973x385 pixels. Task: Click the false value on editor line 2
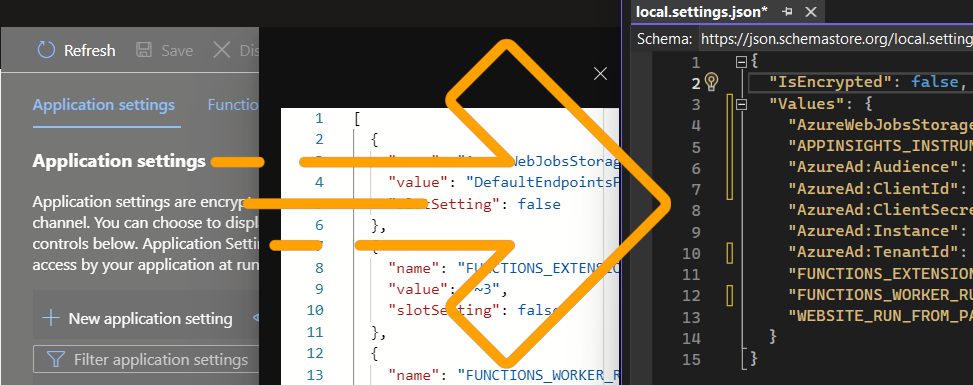click(936, 82)
